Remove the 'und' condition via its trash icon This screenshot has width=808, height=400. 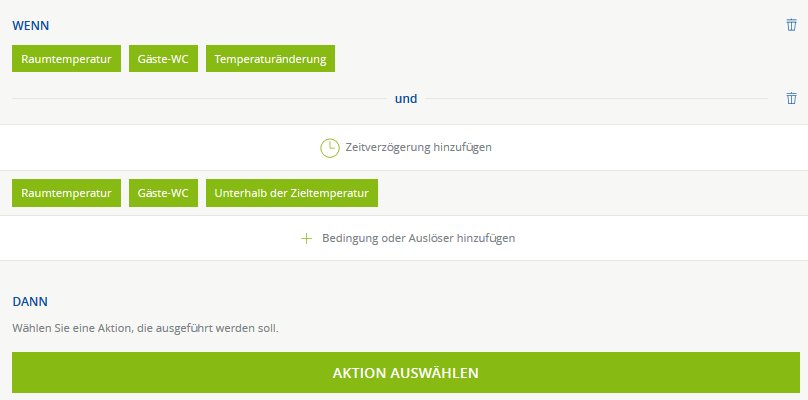[x=792, y=98]
